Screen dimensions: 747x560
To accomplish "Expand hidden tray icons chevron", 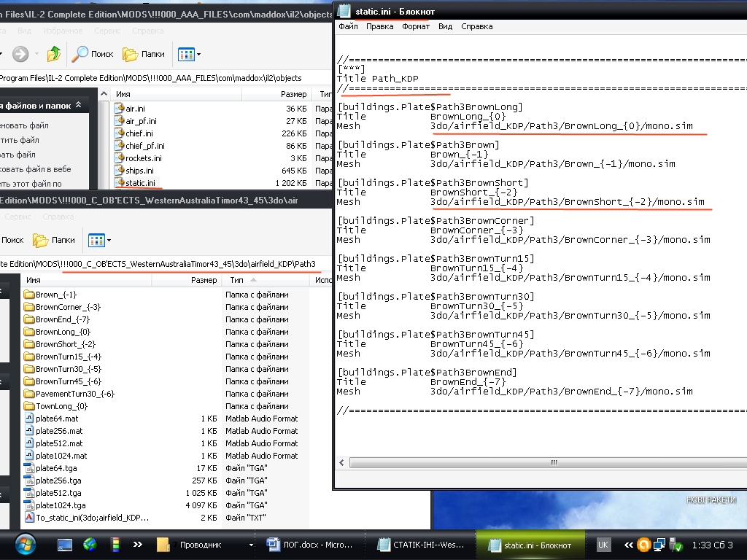I will tap(629, 545).
